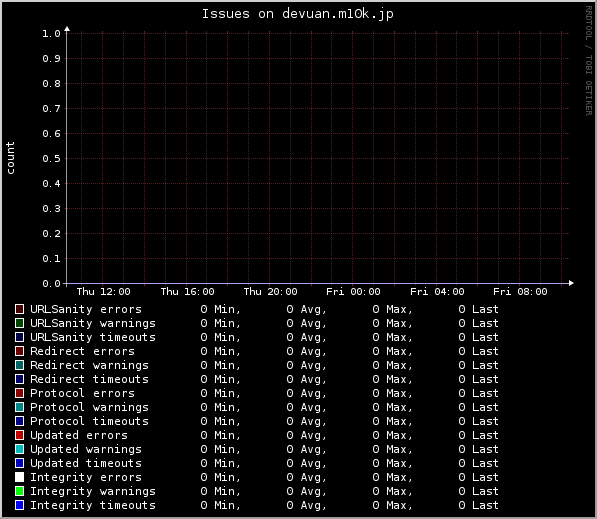Image resolution: width=597 pixels, height=519 pixels.
Task: Click the Updated timeouts legend label
Action: coord(86,463)
